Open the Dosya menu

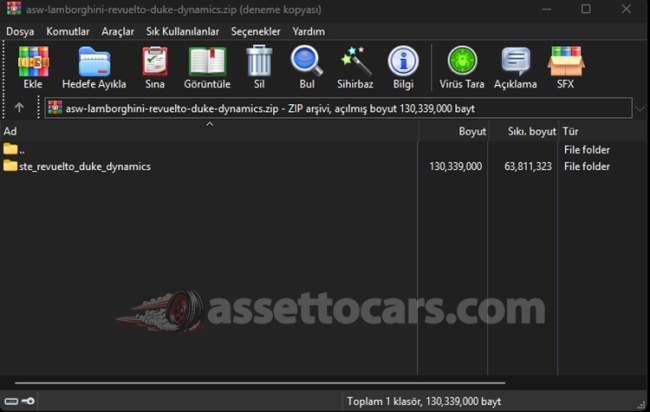(20, 31)
